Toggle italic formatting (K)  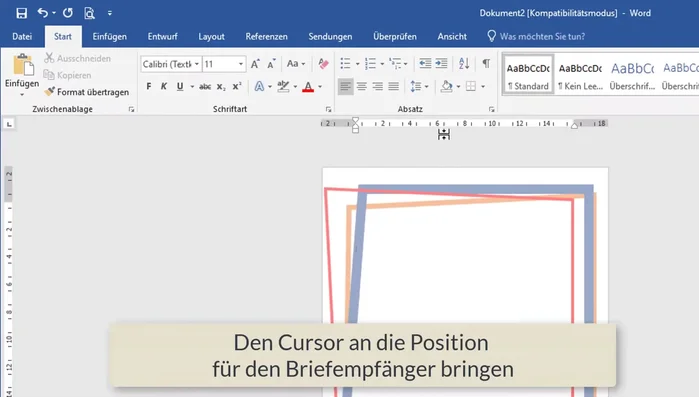pos(164,86)
